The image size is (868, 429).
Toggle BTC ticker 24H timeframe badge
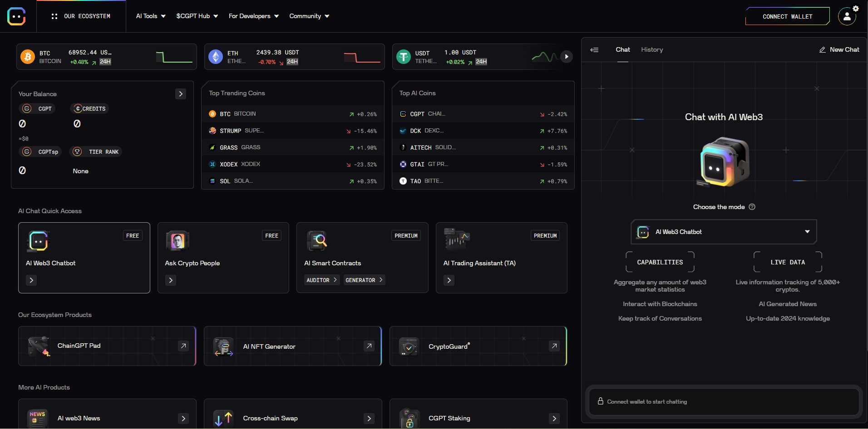[105, 62]
